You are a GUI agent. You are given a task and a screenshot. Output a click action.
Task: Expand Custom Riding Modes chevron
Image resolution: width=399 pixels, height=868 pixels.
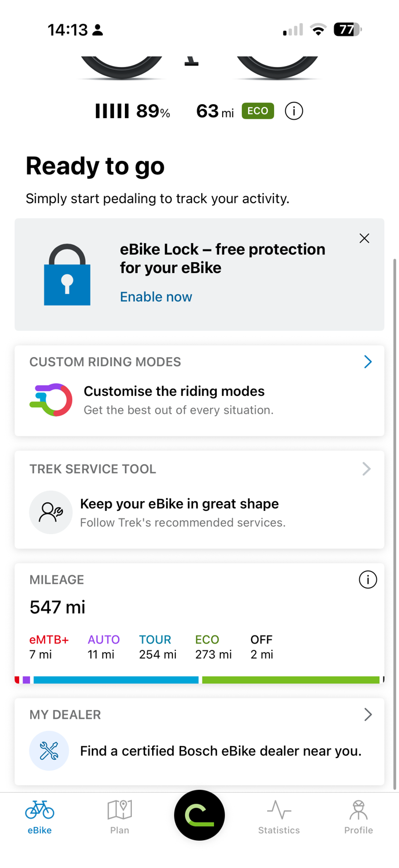pos(368,362)
